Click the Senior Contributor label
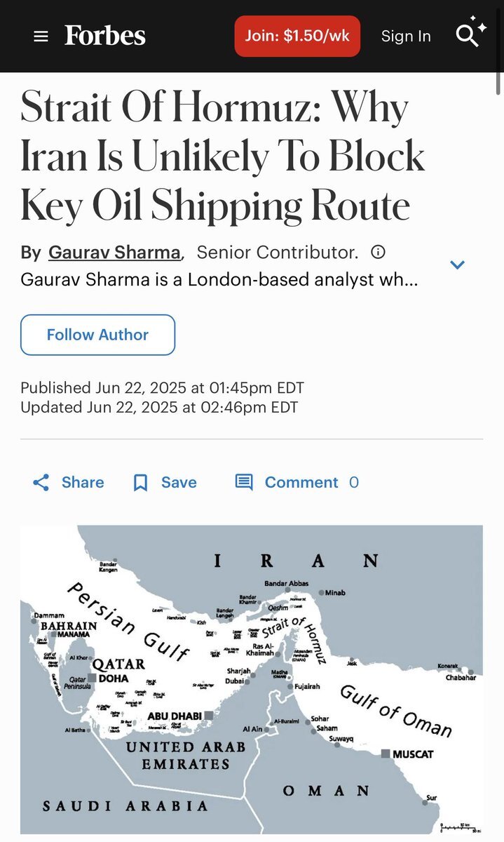Viewport: 504px width, 842px height. pos(277,252)
